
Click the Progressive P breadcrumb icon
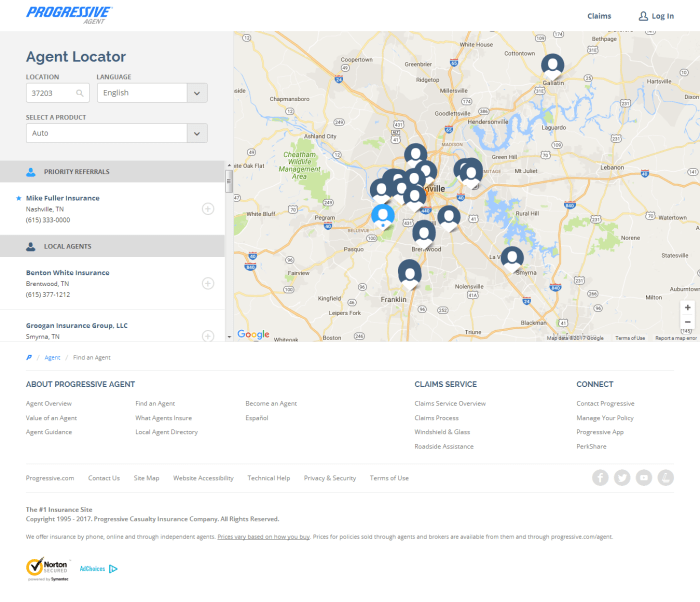(29, 357)
